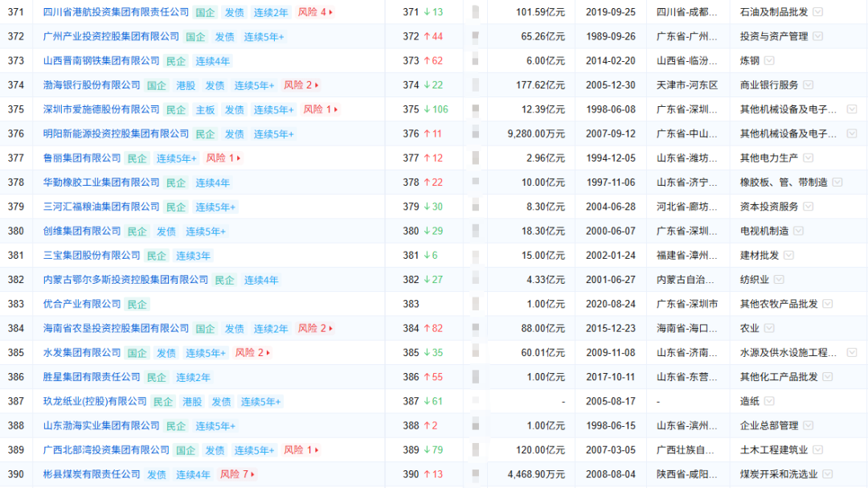This screenshot has height=488, width=868.
Task: Open logo thumbnail in 山东渤海实业集团 row
Action: (476, 426)
